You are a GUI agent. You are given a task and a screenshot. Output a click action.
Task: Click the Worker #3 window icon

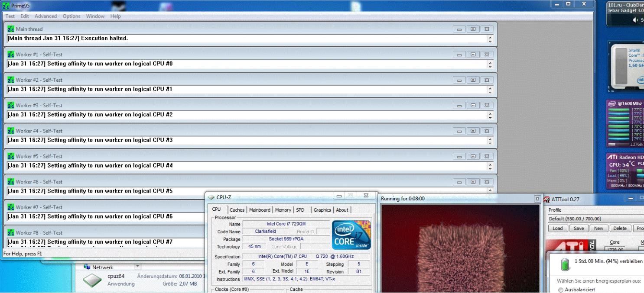(x=11, y=106)
